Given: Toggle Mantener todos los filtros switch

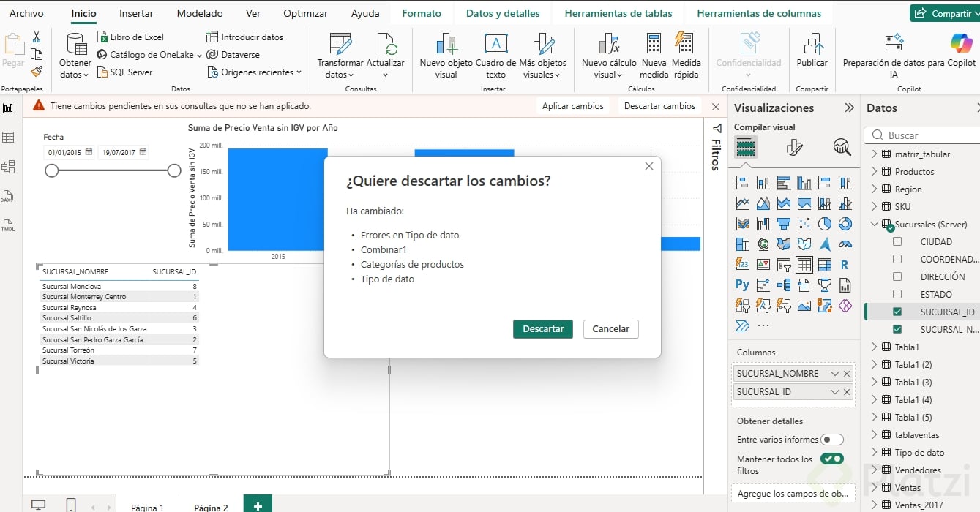Looking at the screenshot, I should click(832, 459).
